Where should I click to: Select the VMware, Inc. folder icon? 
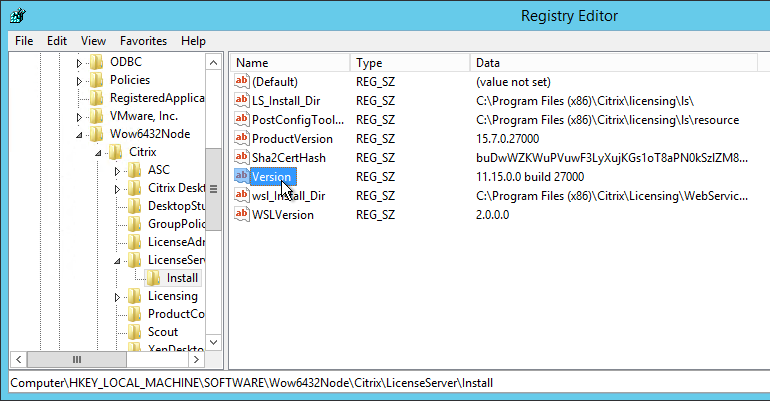97,116
